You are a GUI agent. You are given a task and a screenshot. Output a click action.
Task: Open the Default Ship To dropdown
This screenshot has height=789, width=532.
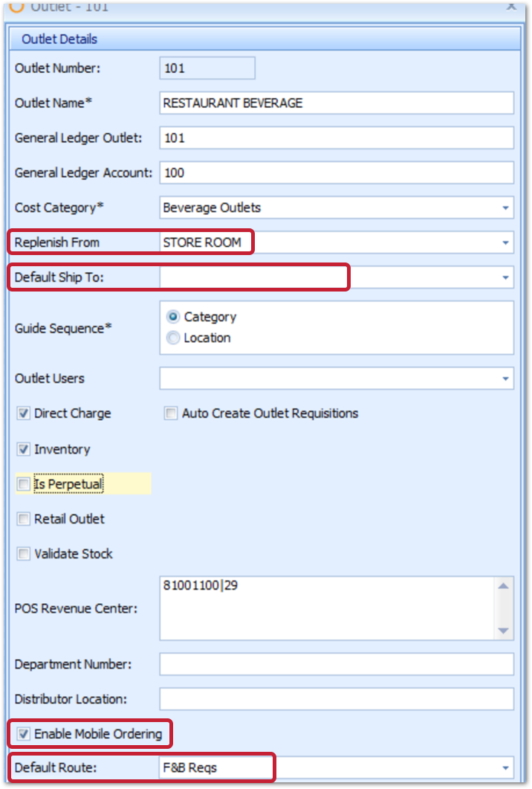[505, 277]
